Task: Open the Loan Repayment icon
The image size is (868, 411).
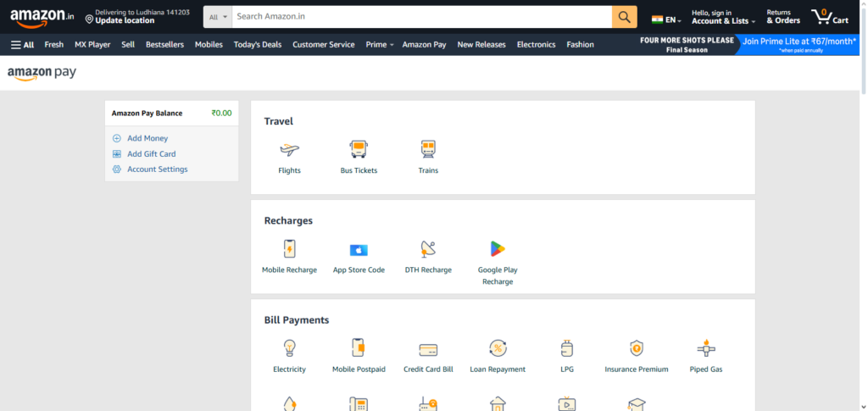Action: [498, 348]
